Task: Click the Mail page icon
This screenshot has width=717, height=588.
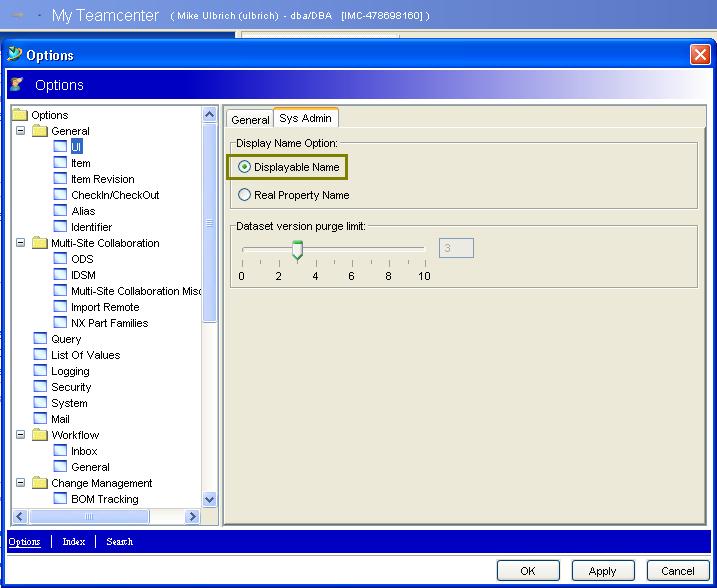Action: (40, 418)
